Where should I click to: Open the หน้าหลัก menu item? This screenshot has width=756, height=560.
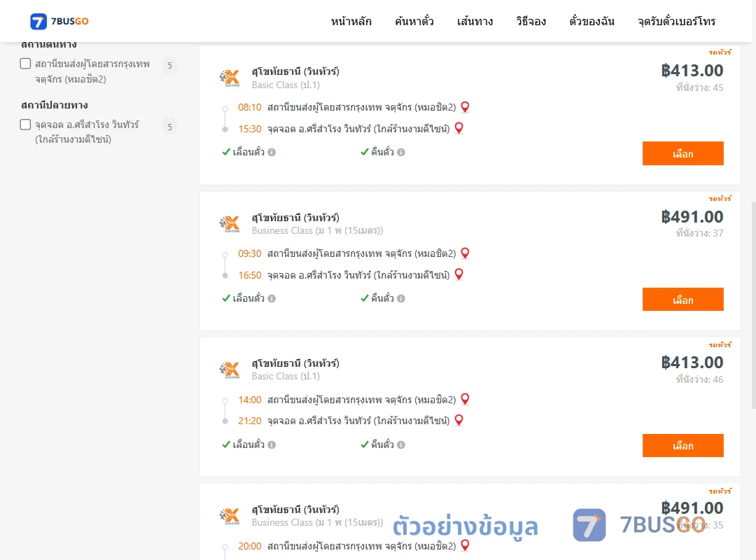pyautogui.click(x=351, y=21)
